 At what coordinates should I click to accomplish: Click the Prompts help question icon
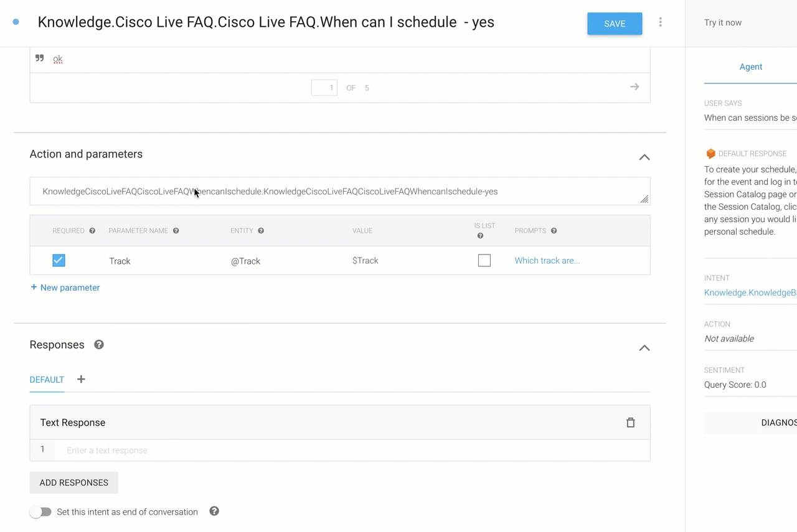(554, 231)
